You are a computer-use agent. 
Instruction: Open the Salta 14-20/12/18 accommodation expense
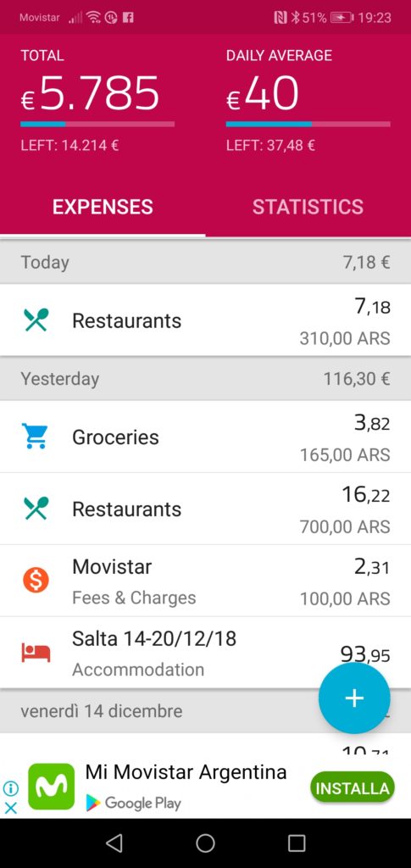click(205, 653)
